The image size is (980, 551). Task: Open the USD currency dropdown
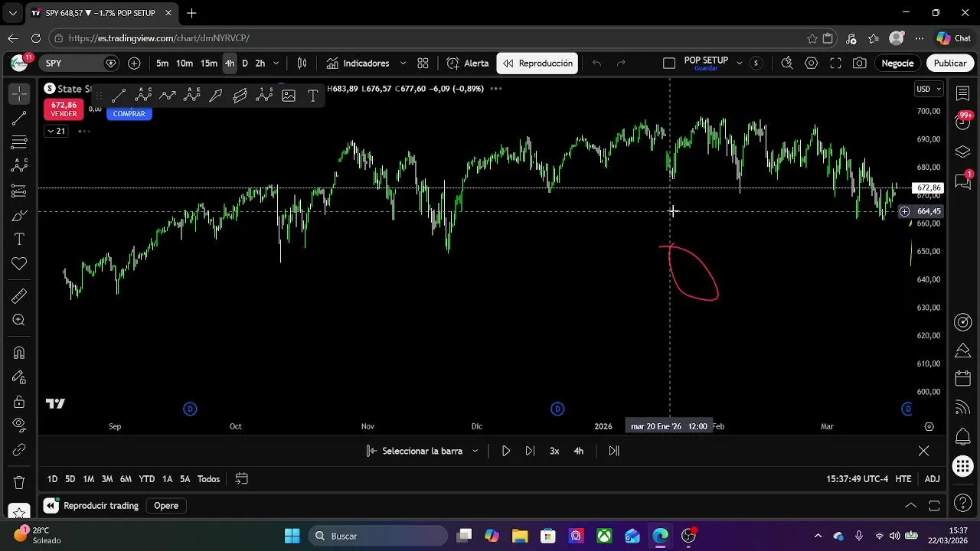click(929, 89)
